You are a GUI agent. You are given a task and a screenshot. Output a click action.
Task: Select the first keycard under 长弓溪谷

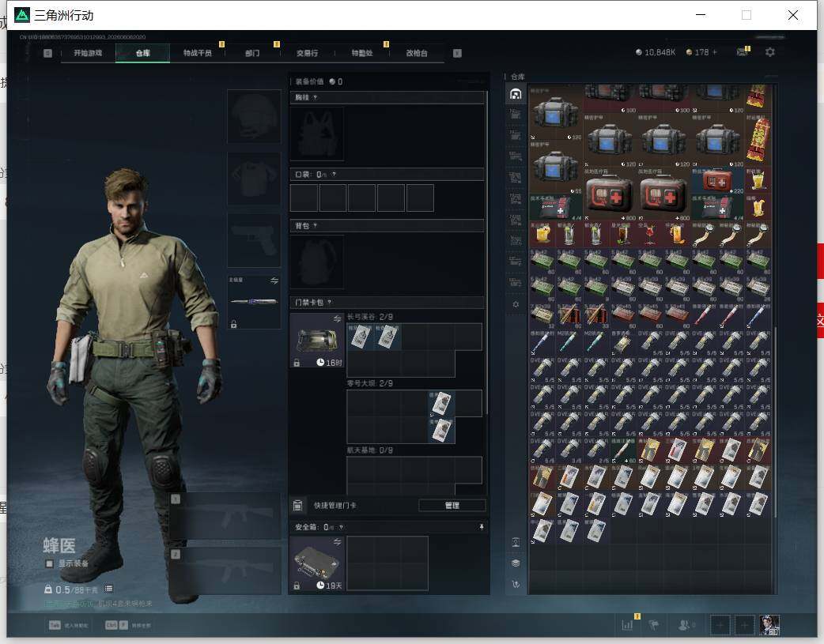pos(360,336)
